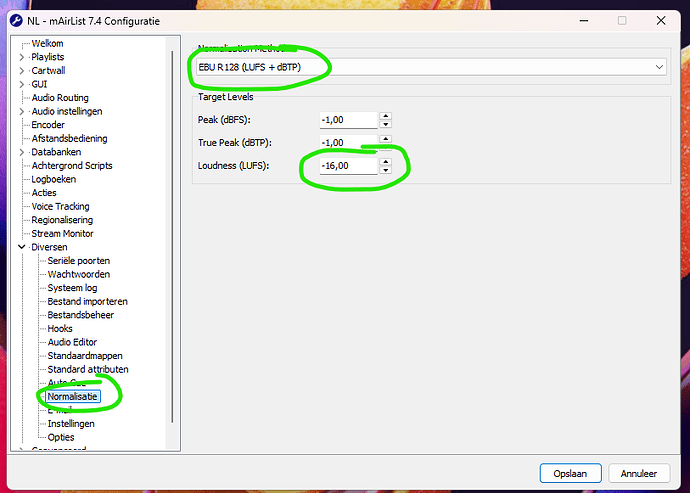Open the Stream Monitor page

pyautogui.click(x=62, y=234)
